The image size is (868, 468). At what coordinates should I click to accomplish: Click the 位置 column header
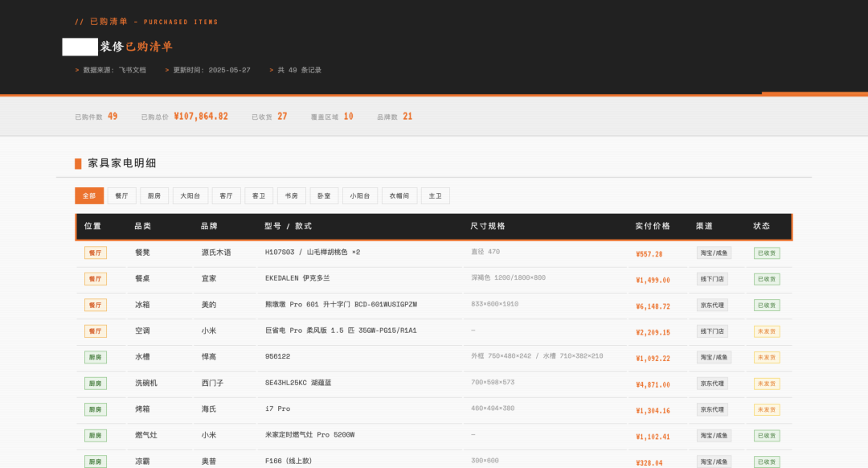click(92, 227)
